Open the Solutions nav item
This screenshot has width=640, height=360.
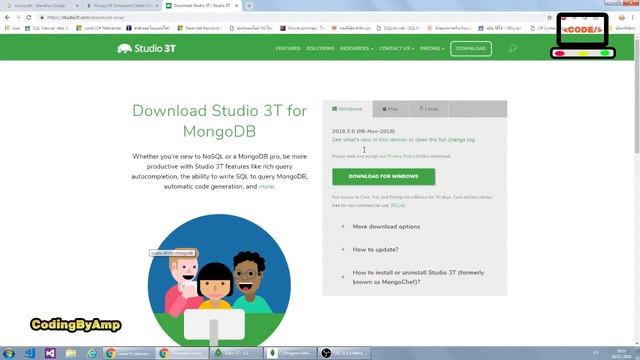pos(320,49)
